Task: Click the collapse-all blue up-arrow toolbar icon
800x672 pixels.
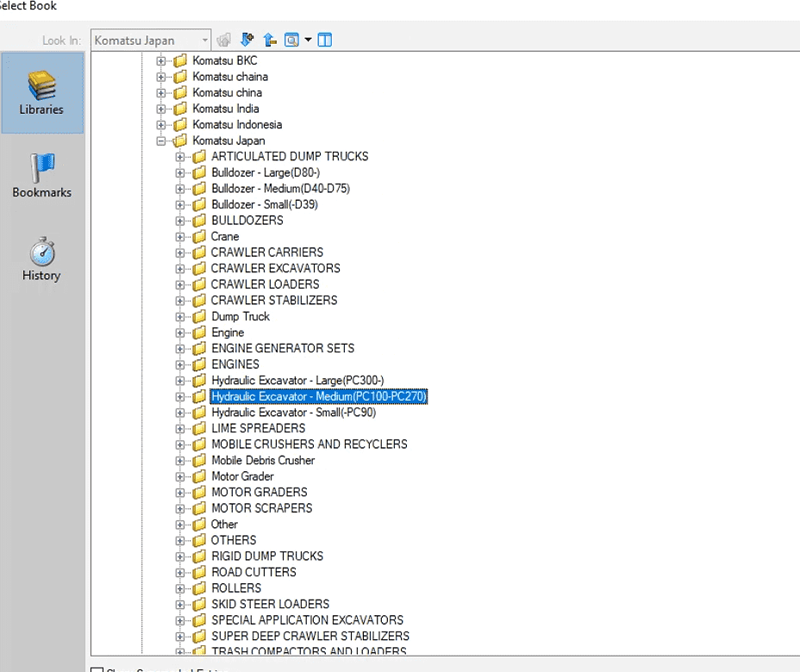Action: pos(270,40)
